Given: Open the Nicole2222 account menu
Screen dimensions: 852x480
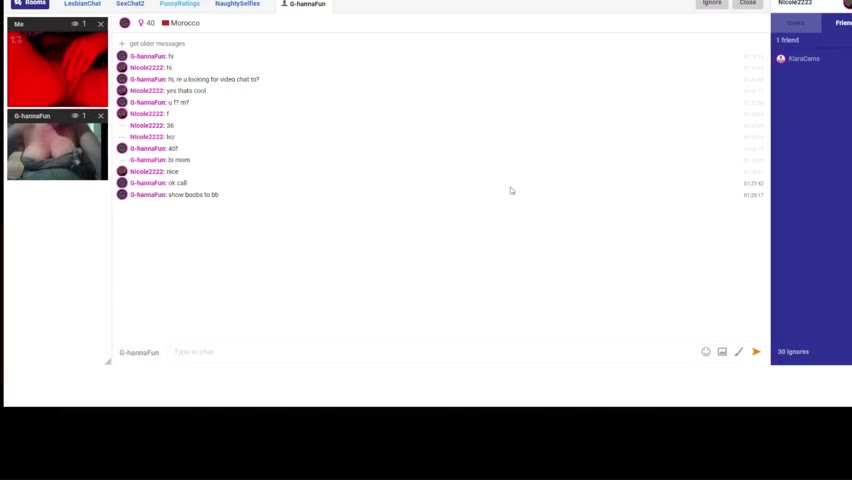Looking at the screenshot, I should 796,4.
